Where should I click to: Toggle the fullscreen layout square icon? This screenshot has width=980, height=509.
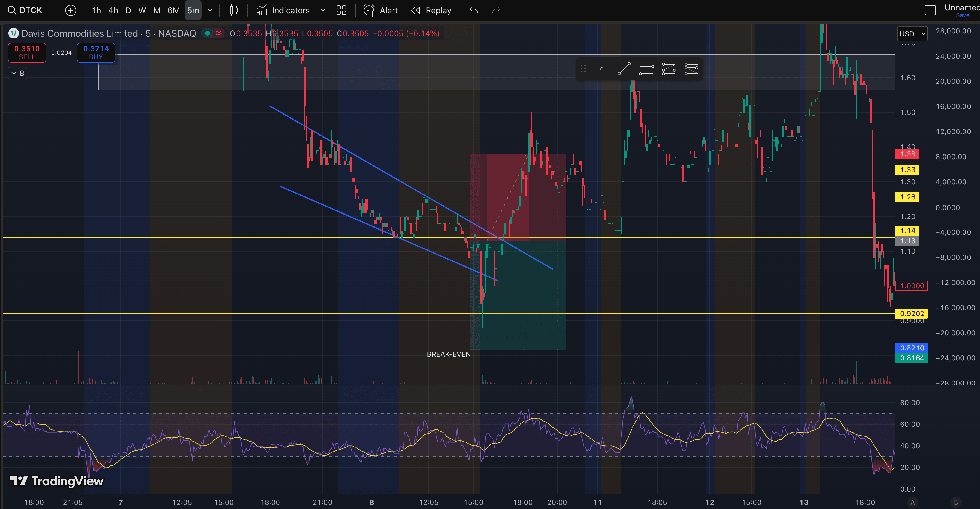[x=930, y=10]
